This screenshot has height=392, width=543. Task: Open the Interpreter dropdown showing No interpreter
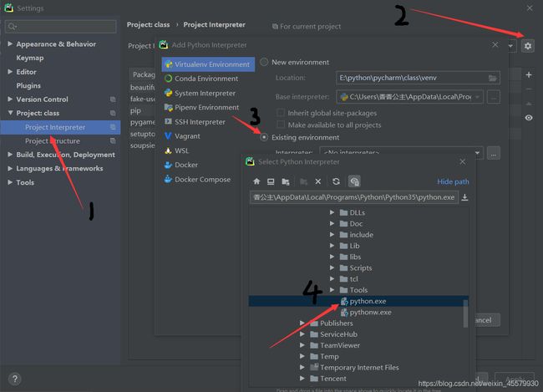477,153
